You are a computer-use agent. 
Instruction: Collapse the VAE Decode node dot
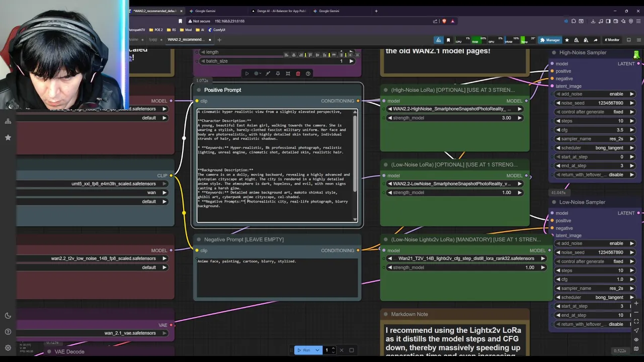pos(49,352)
